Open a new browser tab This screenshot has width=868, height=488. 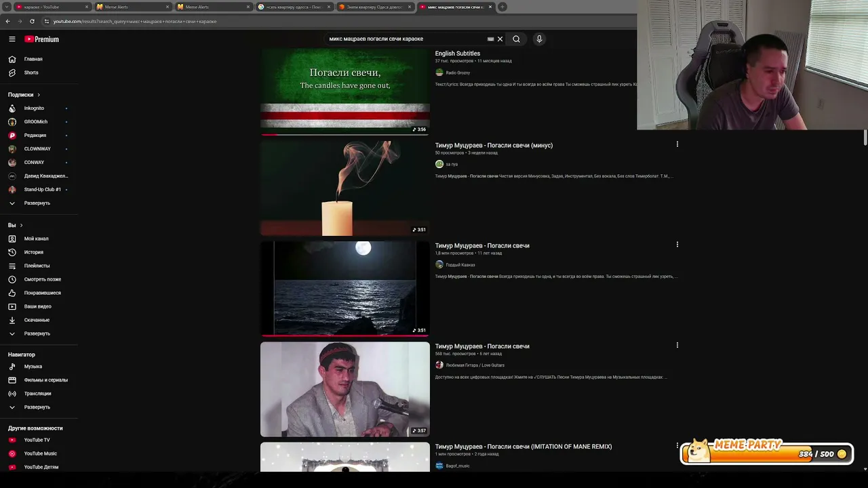pos(502,7)
